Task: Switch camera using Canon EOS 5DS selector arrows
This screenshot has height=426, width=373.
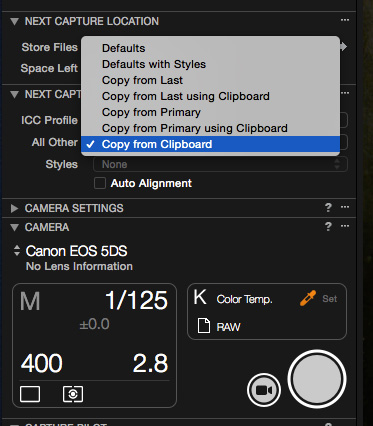Action: point(17,250)
